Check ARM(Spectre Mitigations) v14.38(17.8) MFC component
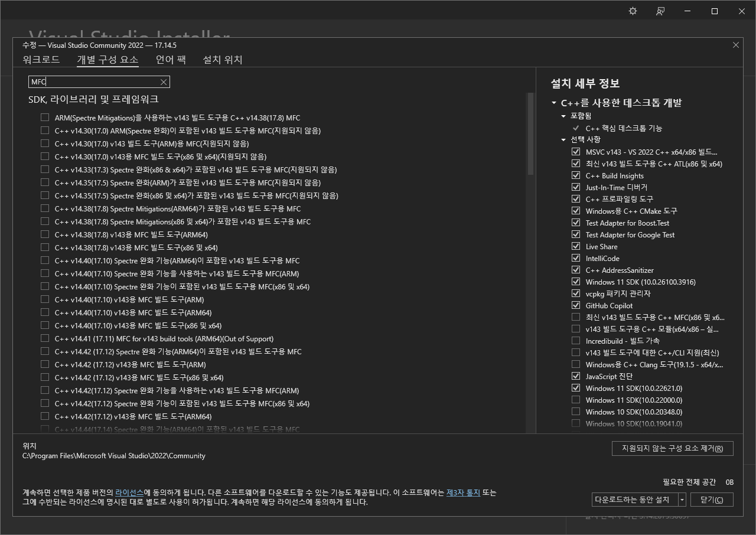 coord(45,118)
